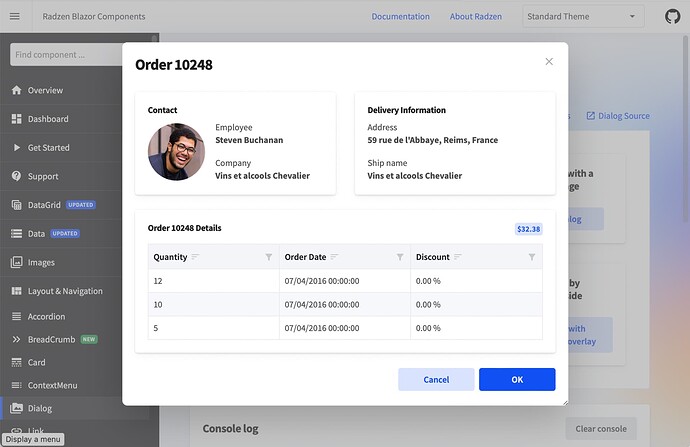This screenshot has width=690, height=447.
Task: Click the Accordion sidebar icon
Action: (16, 316)
